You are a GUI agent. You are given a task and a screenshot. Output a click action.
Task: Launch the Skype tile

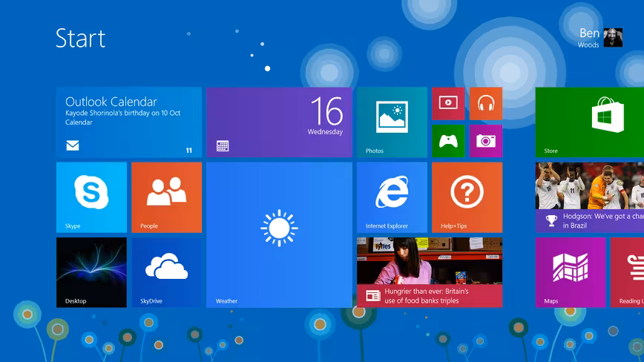click(x=91, y=197)
